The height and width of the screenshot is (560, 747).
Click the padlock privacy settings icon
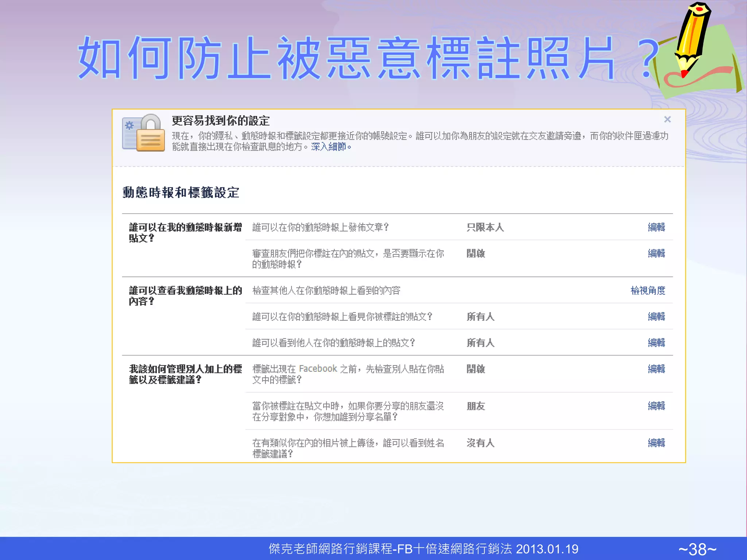click(x=143, y=132)
